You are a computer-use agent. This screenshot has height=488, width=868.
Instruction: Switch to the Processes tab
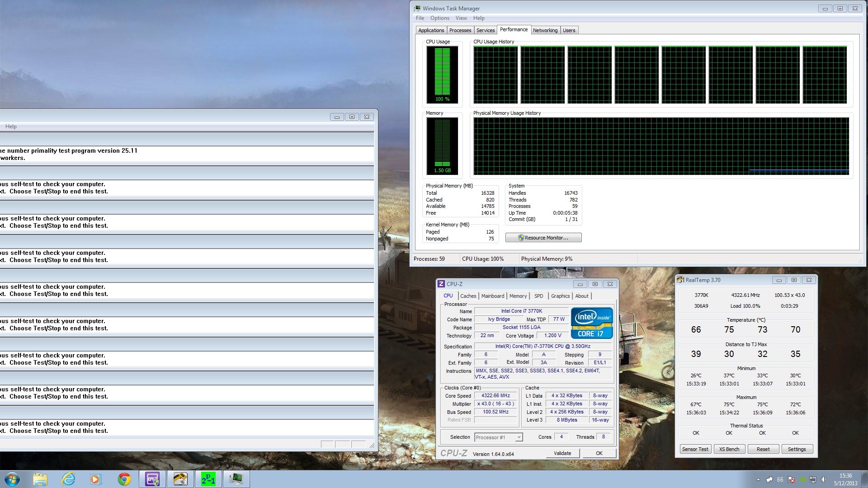pyautogui.click(x=460, y=30)
